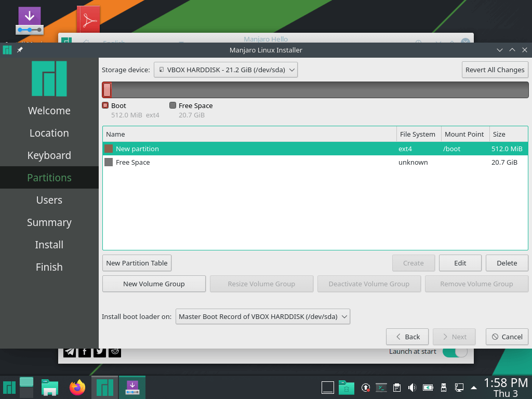The height and width of the screenshot is (399, 532).
Task: Click New Partition Table button
Action: 137,263
